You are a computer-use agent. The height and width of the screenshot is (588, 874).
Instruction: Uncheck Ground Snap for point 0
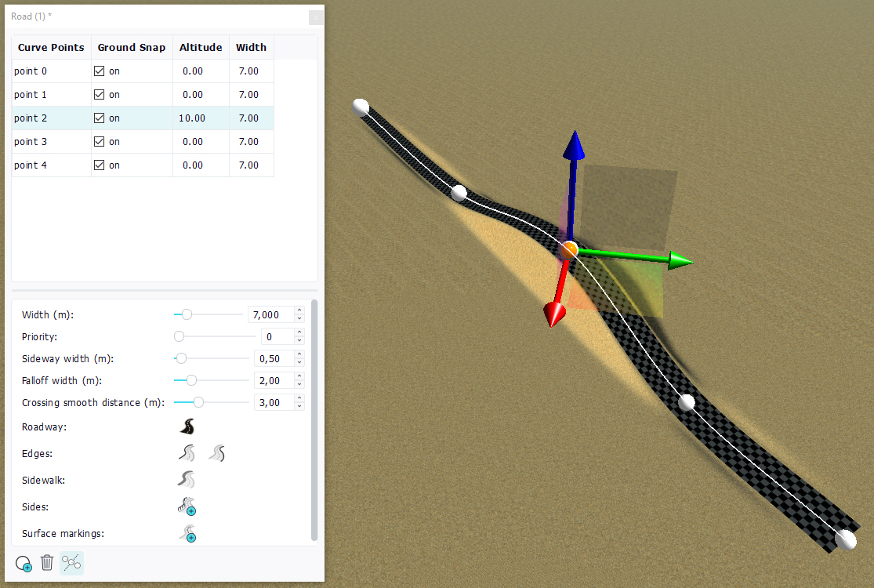click(99, 71)
